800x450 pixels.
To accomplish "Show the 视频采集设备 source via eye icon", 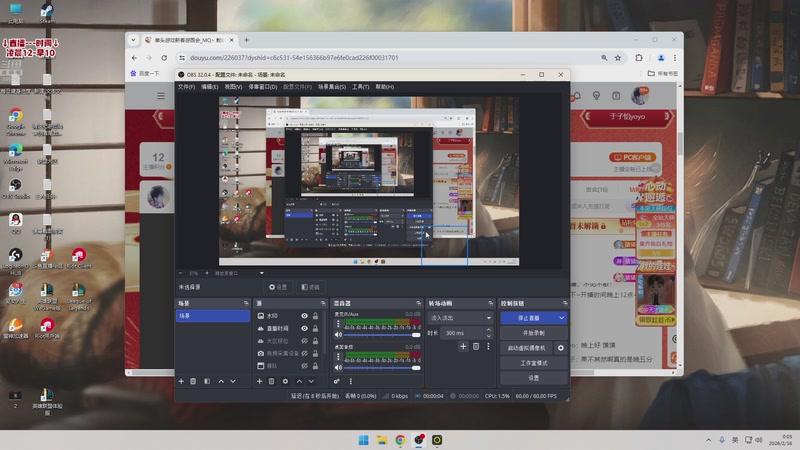I will (304, 353).
